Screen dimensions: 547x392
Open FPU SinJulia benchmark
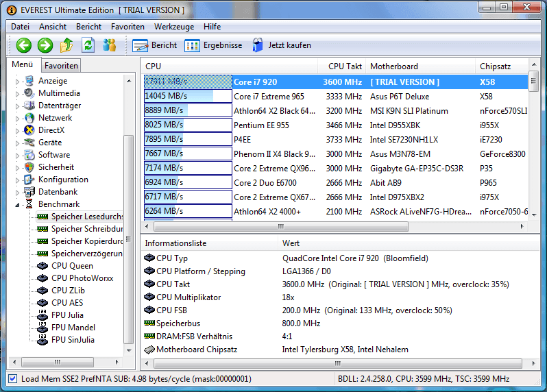(x=66, y=340)
